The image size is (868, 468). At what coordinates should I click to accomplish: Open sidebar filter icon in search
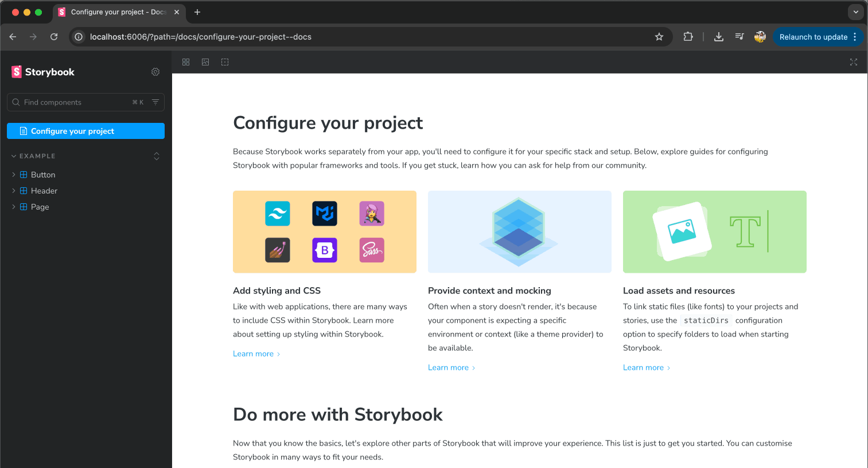(x=155, y=102)
